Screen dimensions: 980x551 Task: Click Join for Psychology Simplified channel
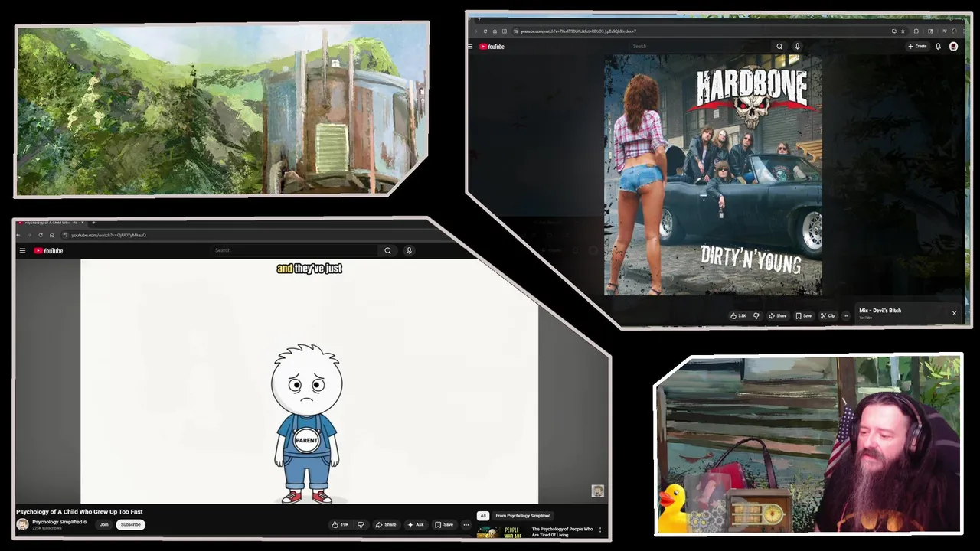[104, 524]
